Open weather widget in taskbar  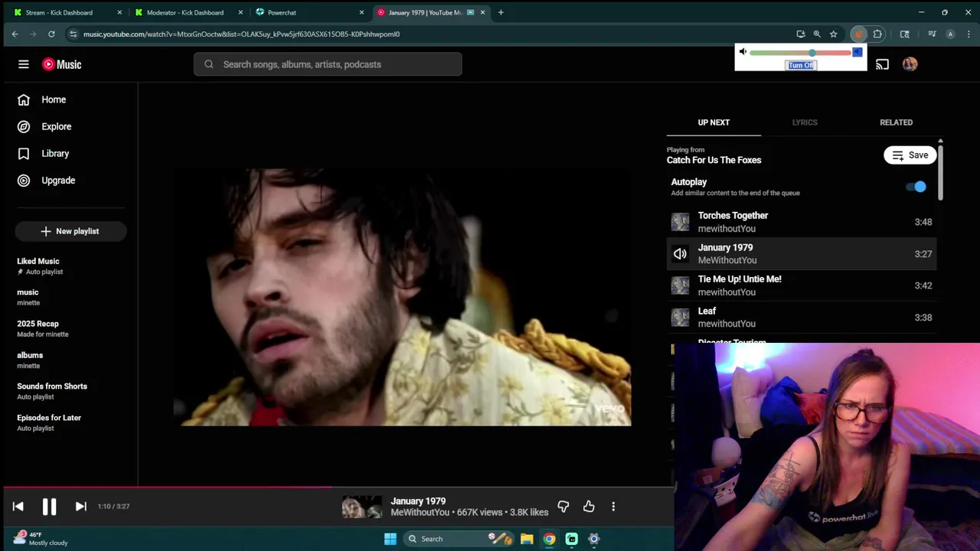point(40,539)
